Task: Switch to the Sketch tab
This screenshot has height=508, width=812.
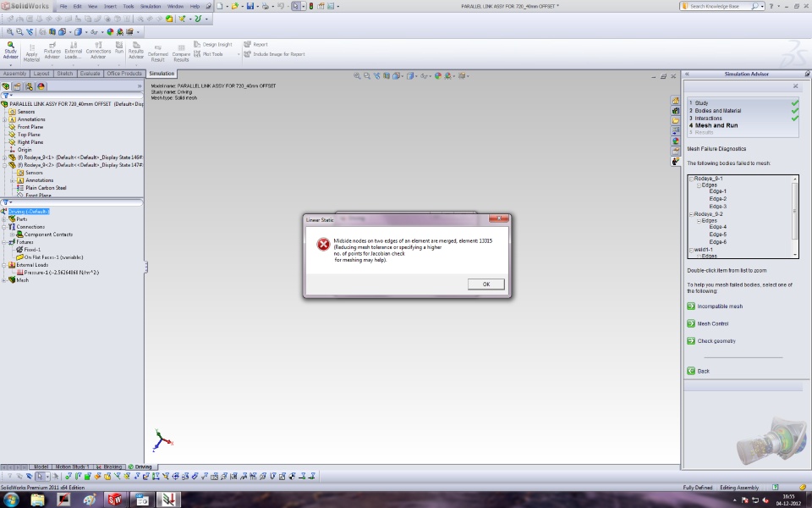Action: pyautogui.click(x=65, y=74)
